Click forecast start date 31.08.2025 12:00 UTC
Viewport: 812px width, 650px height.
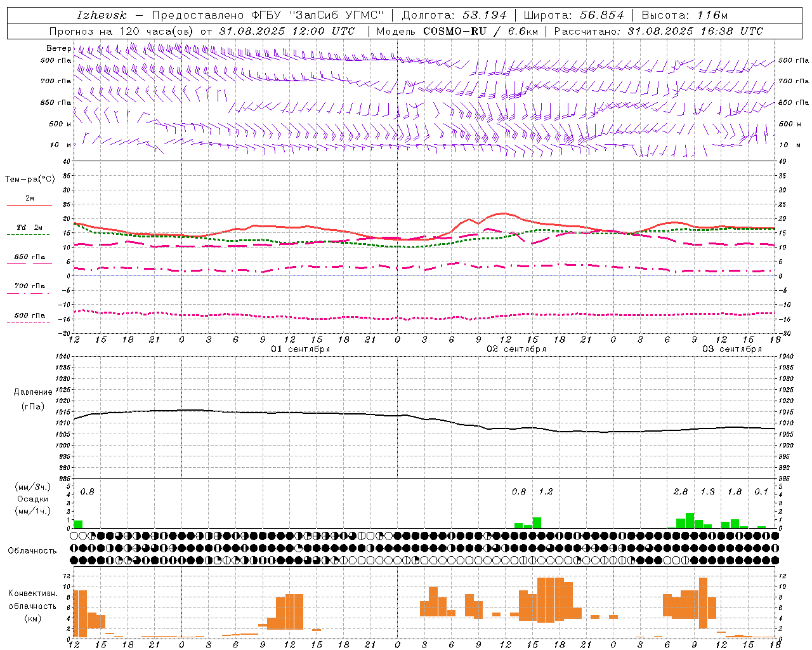tap(287, 31)
